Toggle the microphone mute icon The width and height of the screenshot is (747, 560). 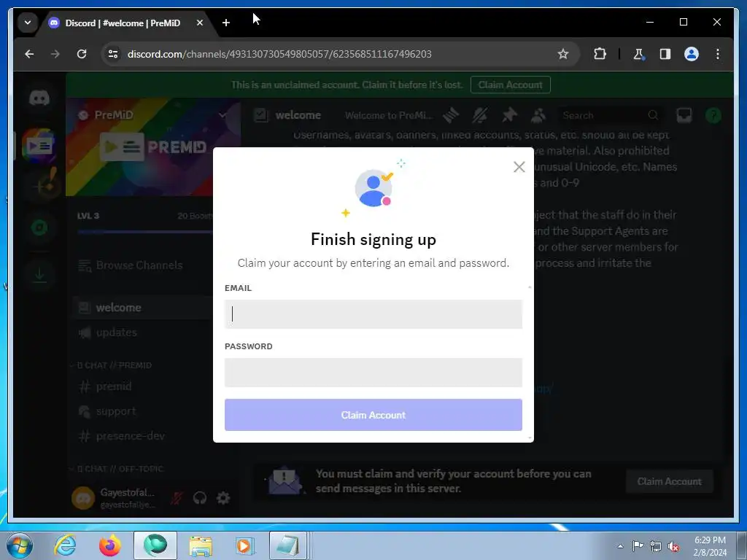[x=177, y=498]
